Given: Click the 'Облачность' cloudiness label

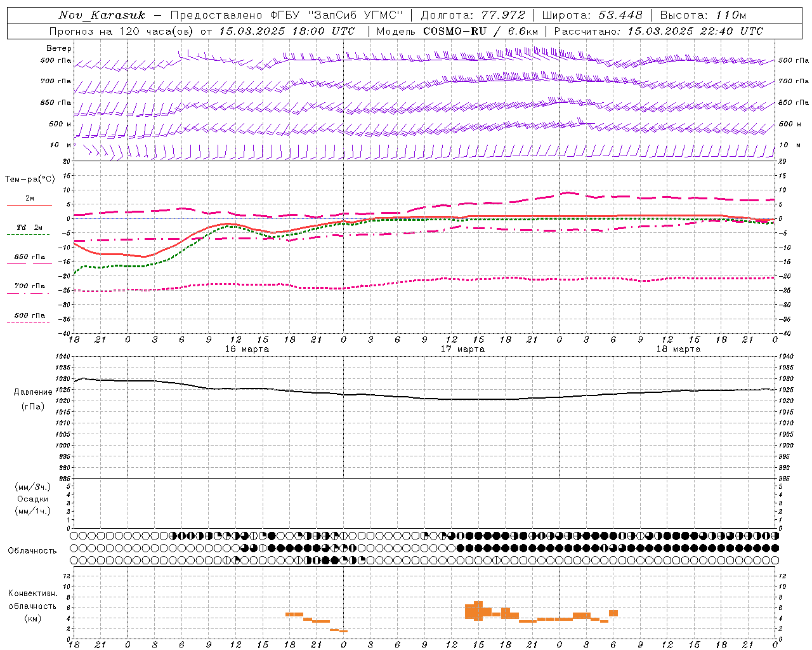Looking at the screenshot, I should tap(32, 551).
